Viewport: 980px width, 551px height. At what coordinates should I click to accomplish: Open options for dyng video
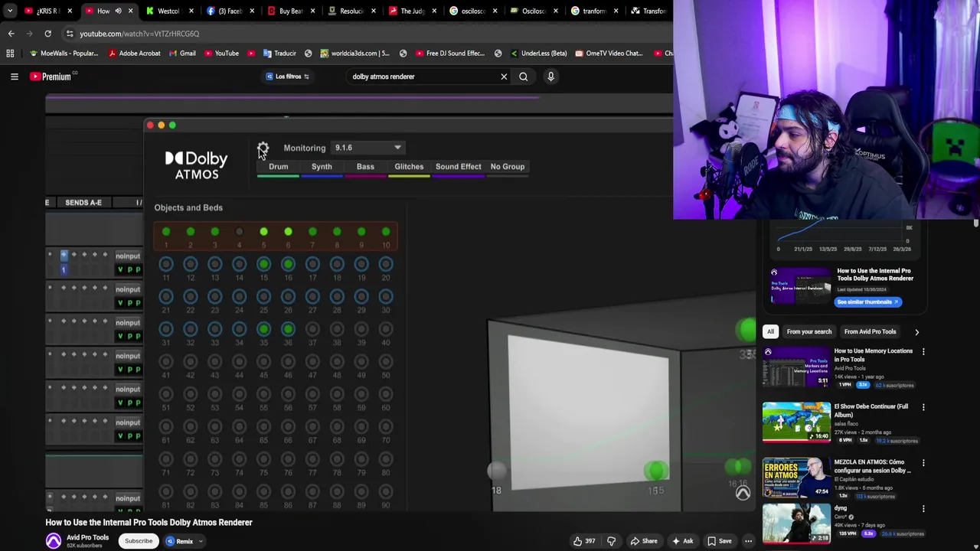click(x=923, y=509)
